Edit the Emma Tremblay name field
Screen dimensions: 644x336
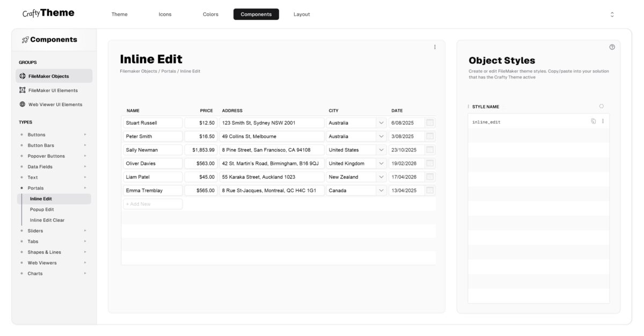click(153, 190)
